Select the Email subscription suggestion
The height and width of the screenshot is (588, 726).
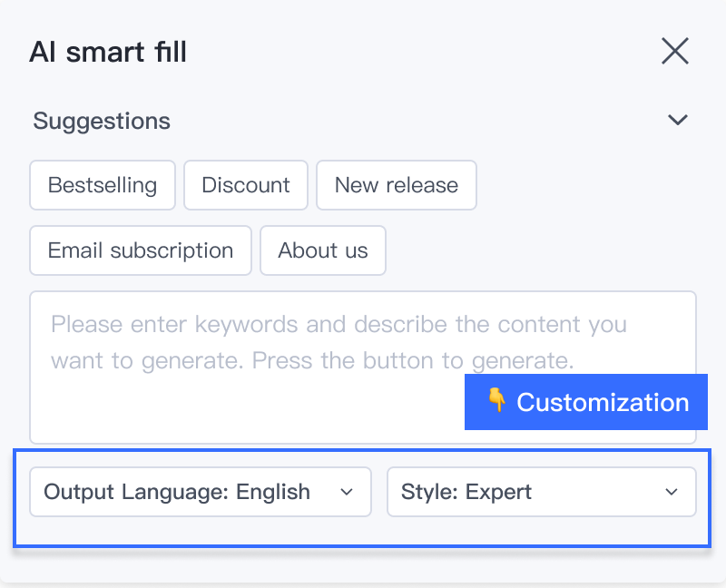pyautogui.click(x=141, y=250)
